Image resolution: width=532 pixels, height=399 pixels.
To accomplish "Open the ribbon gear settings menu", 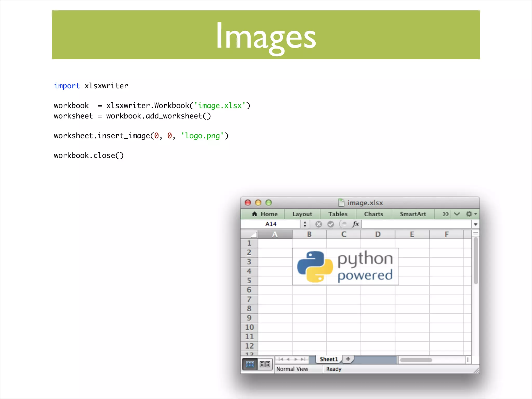I will [471, 214].
